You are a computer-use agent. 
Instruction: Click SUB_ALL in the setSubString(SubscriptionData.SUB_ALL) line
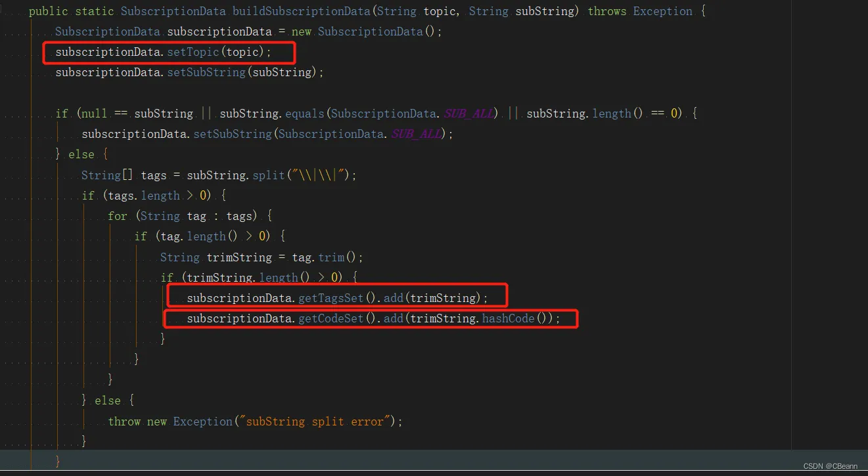point(417,134)
